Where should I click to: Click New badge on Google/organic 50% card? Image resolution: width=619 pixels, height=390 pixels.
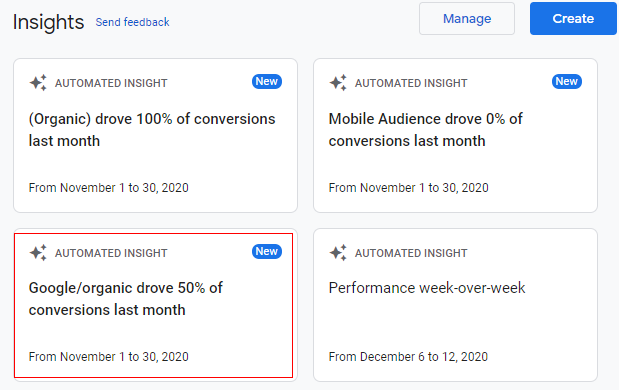click(x=267, y=251)
